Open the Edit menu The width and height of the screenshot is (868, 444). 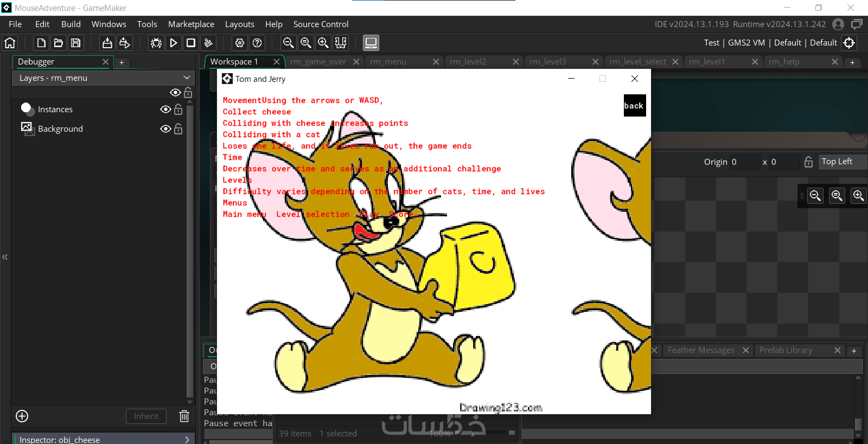pyautogui.click(x=42, y=24)
